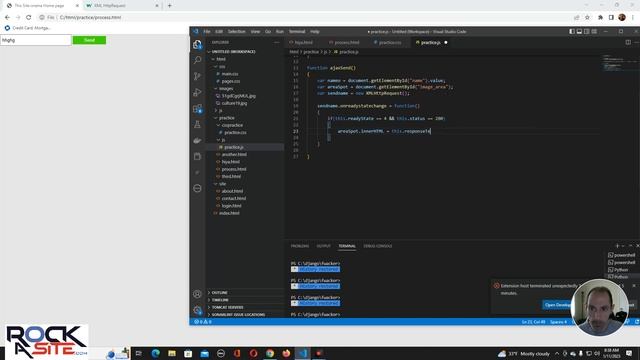
Task: Click Open Developer Tools notification button
Action: (558, 305)
